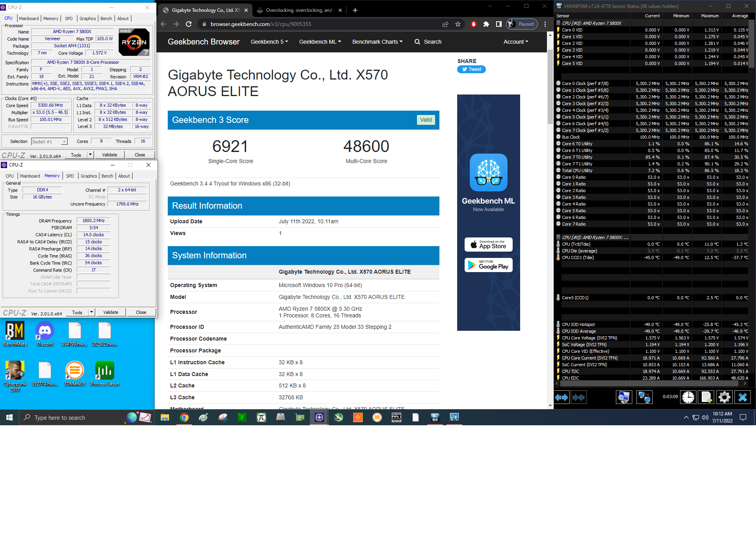Viewport: 756px width, 556px height.
Task: Select the Total CPU Utility sensor row
Action: (652, 171)
